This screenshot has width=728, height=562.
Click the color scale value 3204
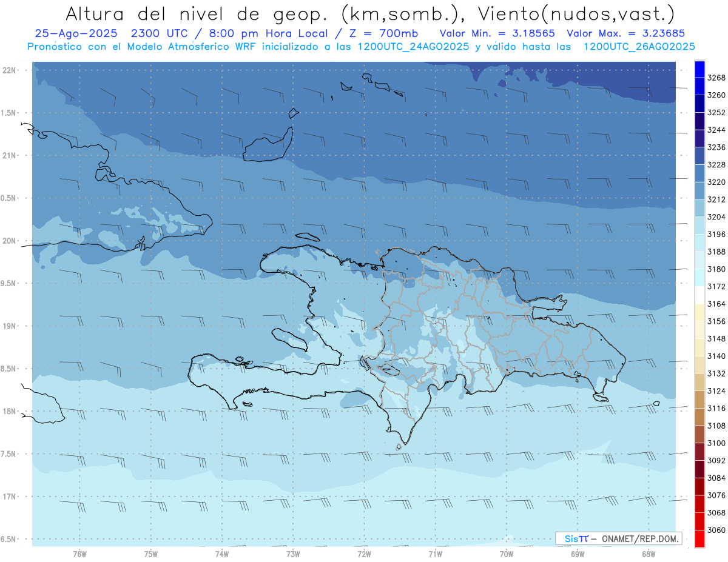(x=716, y=217)
